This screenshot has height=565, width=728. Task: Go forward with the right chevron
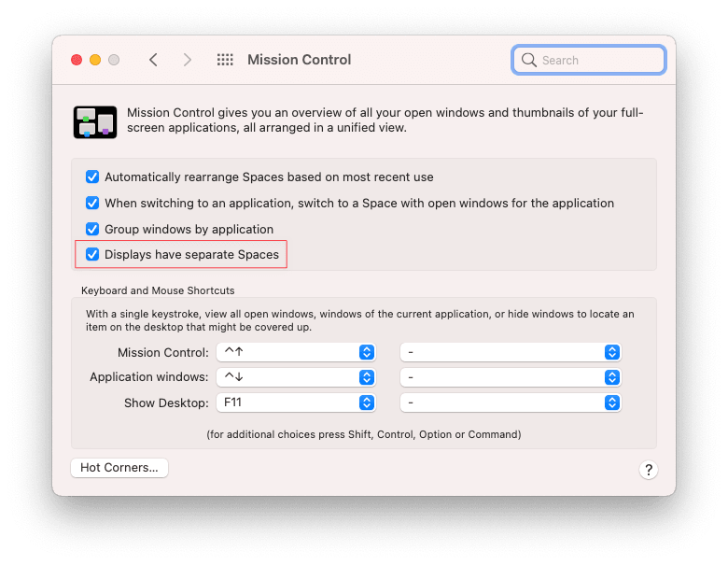tap(187, 60)
